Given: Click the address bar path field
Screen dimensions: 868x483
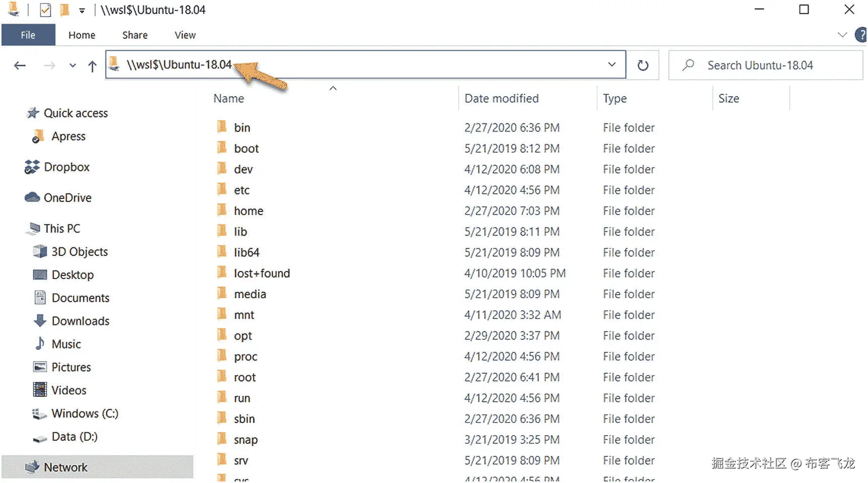Looking at the screenshot, I should 365,64.
